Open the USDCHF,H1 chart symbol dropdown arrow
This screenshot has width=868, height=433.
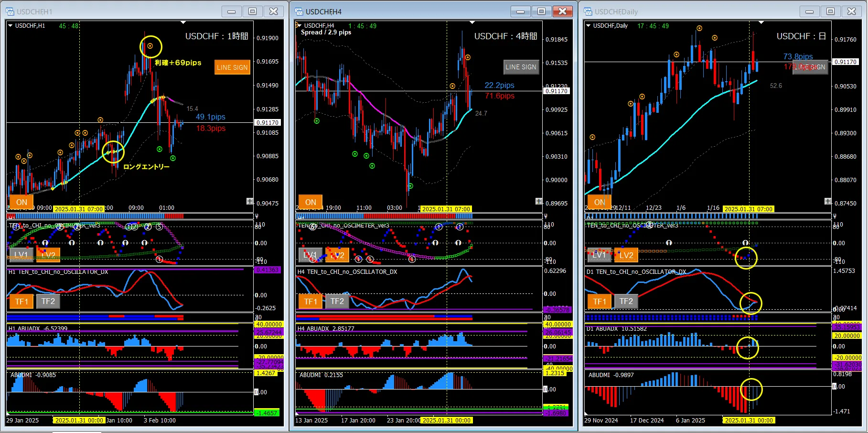pyautogui.click(x=10, y=26)
